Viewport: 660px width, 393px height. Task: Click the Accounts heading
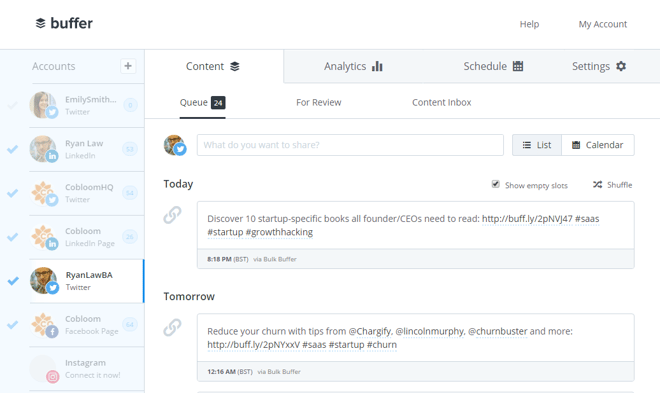pyautogui.click(x=53, y=66)
